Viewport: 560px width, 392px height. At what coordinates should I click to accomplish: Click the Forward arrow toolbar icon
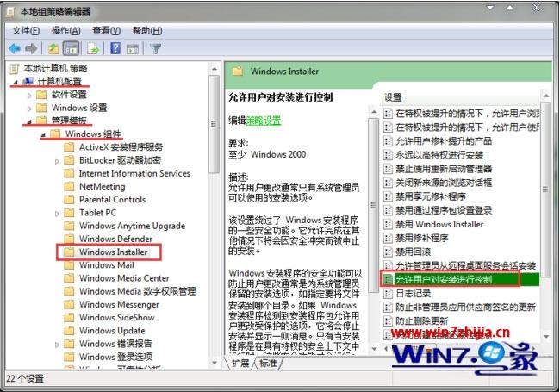pyautogui.click(x=31, y=48)
